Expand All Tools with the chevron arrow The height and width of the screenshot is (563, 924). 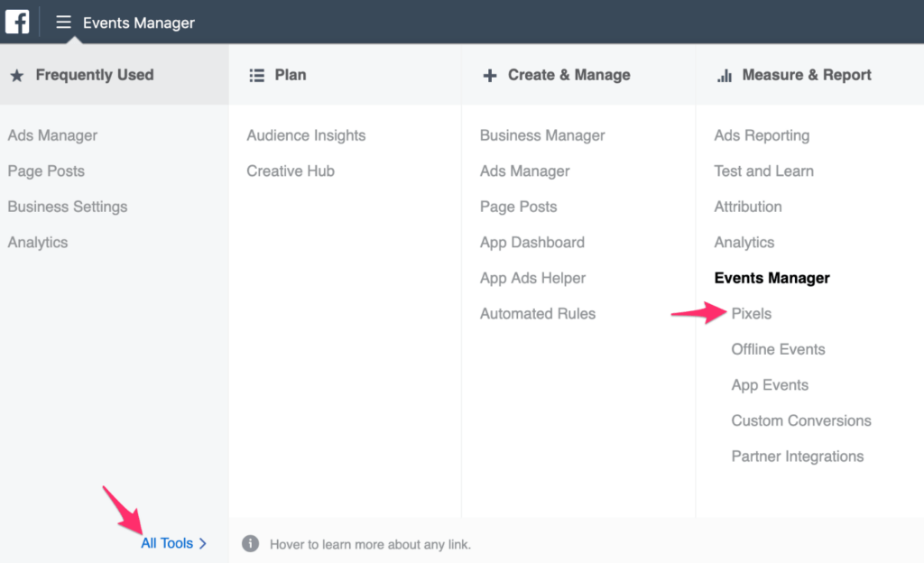tap(203, 543)
